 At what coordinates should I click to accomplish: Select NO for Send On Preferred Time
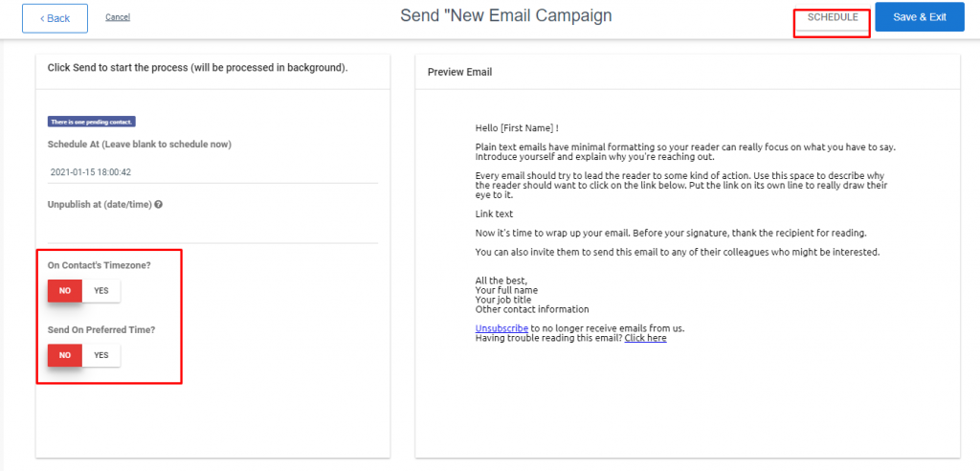[65, 355]
